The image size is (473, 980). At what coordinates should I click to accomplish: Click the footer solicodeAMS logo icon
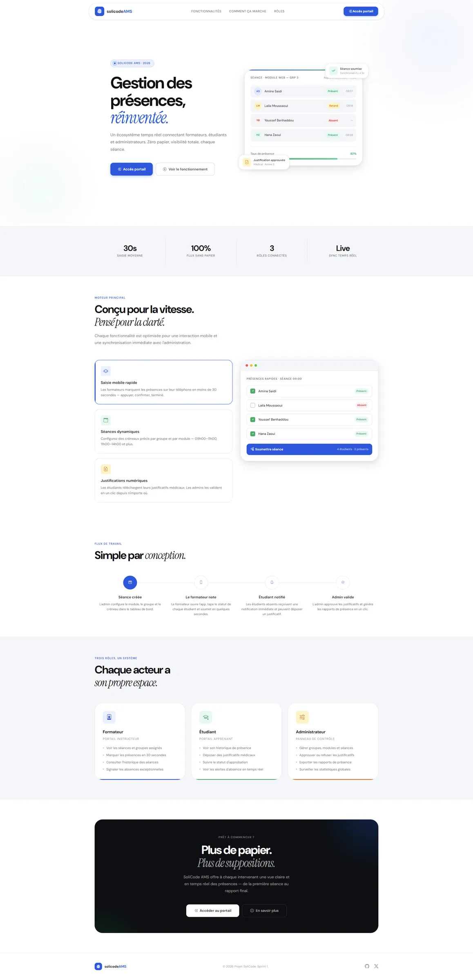tap(98, 967)
